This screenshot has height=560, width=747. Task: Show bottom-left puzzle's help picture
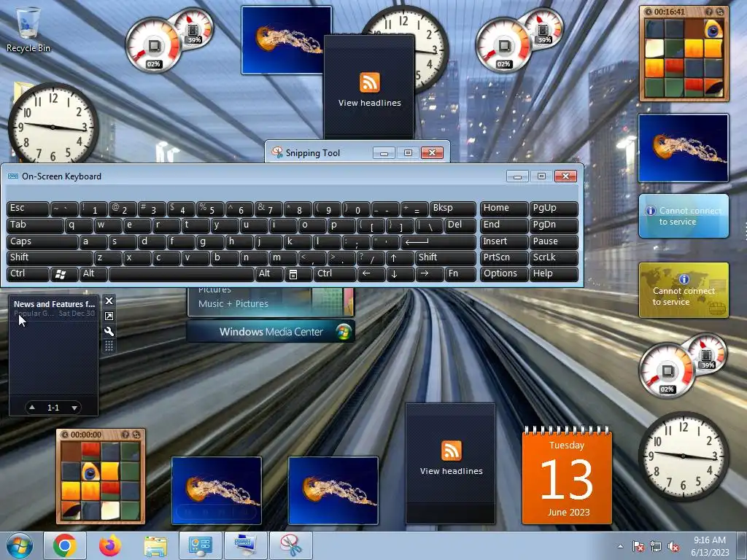(125, 435)
